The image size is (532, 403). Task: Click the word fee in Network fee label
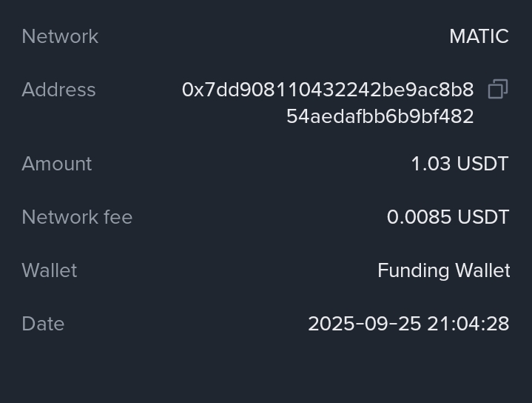pos(119,217)
